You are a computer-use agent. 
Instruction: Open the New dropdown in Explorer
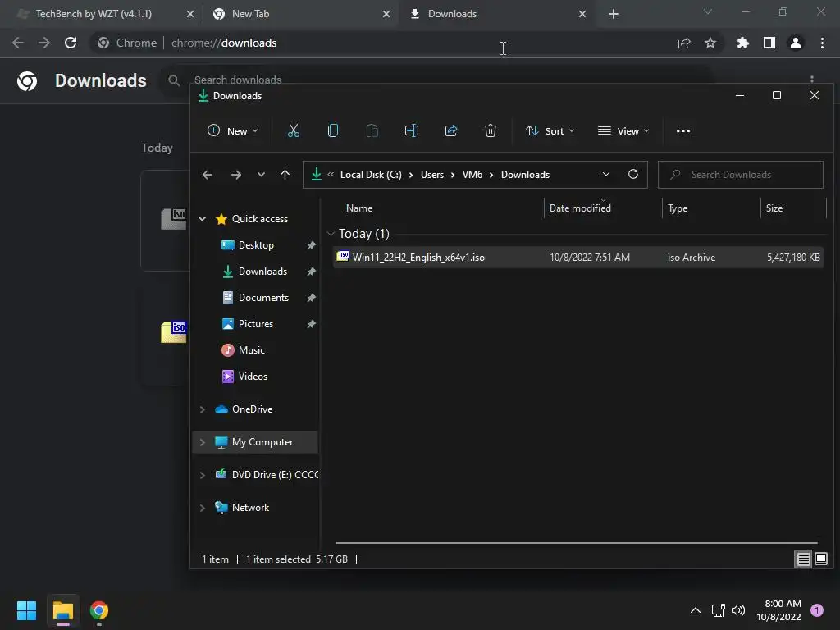click(x=232, y=130)
